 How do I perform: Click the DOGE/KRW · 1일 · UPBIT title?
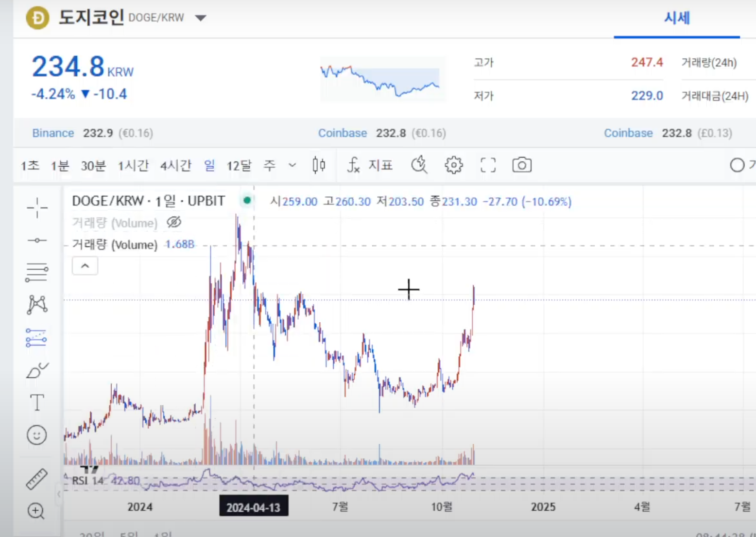click(x=148, y=201)
